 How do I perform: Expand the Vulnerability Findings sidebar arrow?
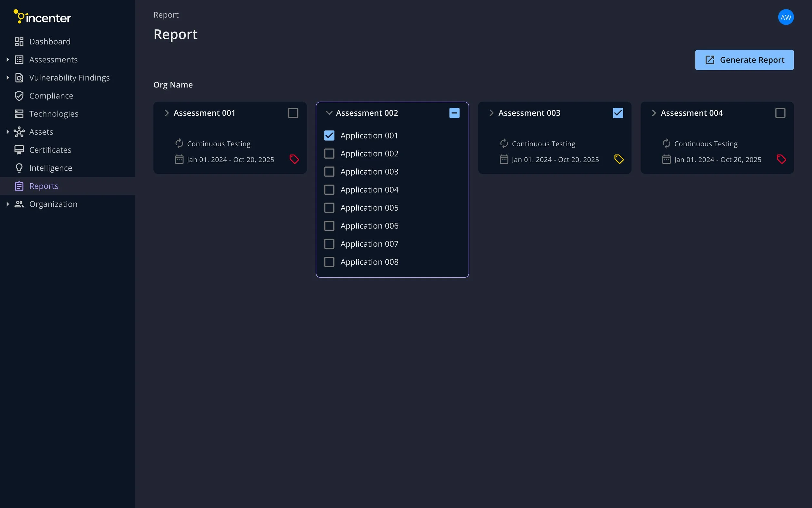coord(8,78)
